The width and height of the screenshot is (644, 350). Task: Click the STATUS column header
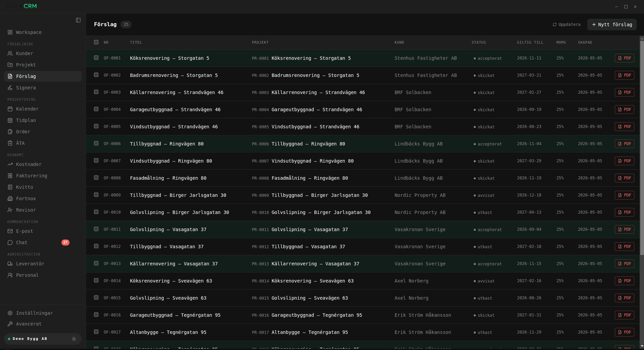pyautogui.click(x=478, y=42)
